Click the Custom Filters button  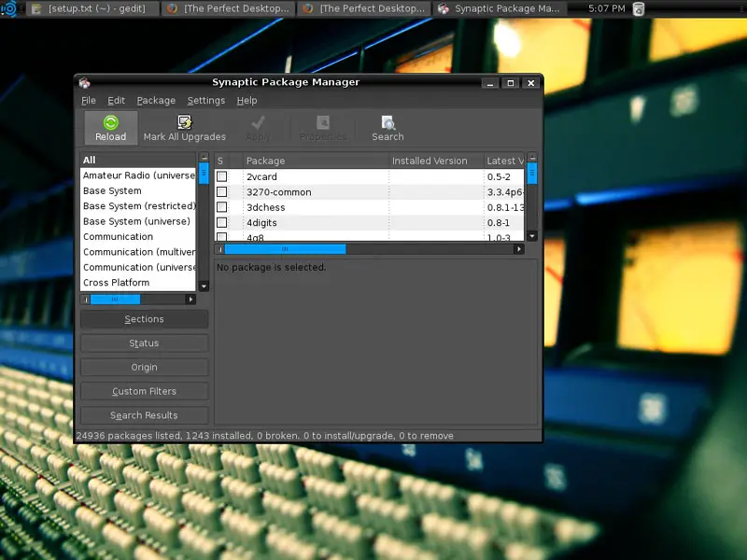[x=145, y=391]
